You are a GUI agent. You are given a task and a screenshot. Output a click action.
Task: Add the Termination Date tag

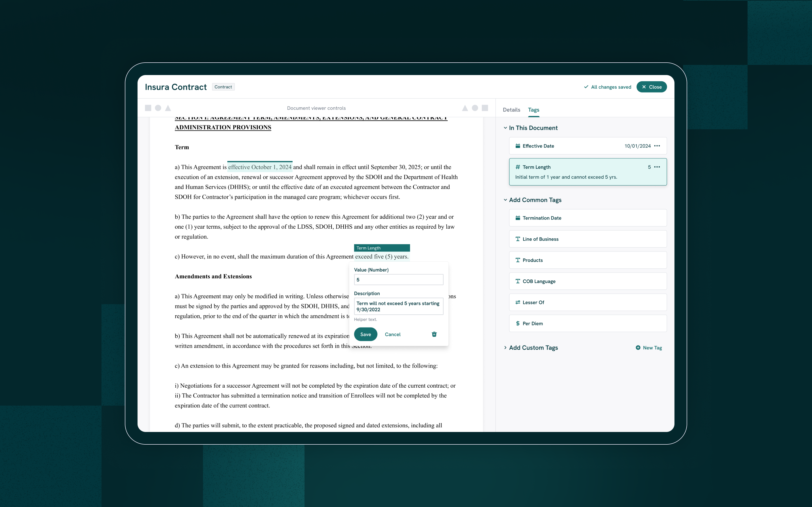[x=587, y=218]
